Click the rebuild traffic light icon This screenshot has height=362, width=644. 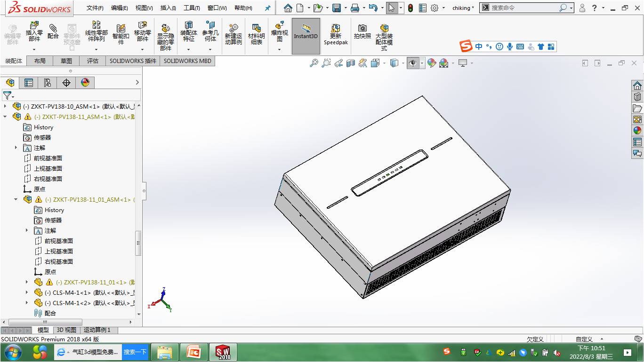click(x=410, y=8)
